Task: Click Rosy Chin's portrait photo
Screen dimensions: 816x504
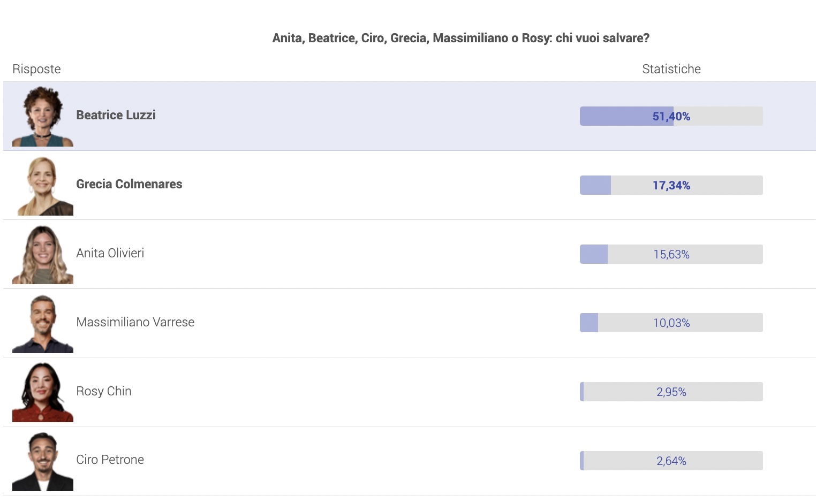Action: click(43, 392)
